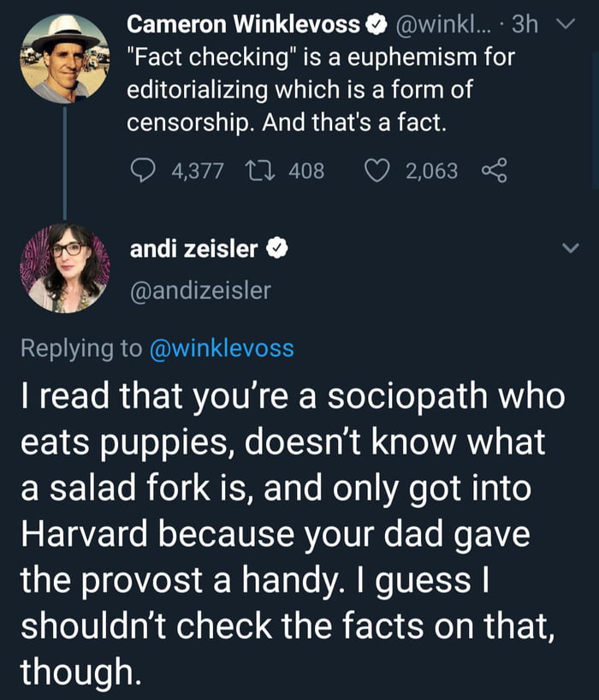
Task: Click the 2,063 likes count
Action: pos(431,171)
